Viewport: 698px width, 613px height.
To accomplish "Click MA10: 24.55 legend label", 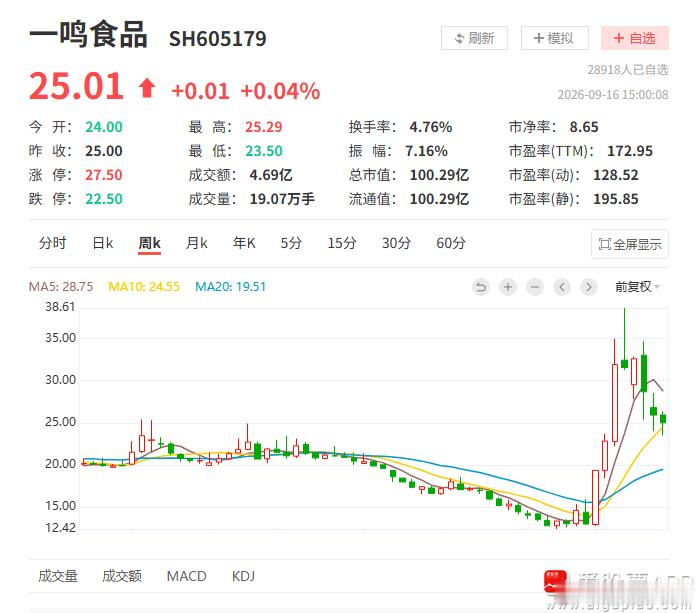I will pyautogui.click(x=144, y=286).
